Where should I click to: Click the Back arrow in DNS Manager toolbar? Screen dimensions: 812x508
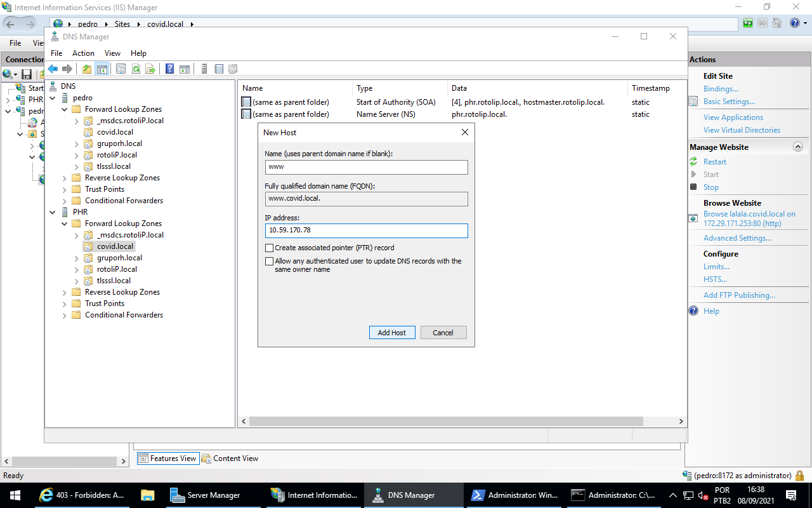point(53,69)
